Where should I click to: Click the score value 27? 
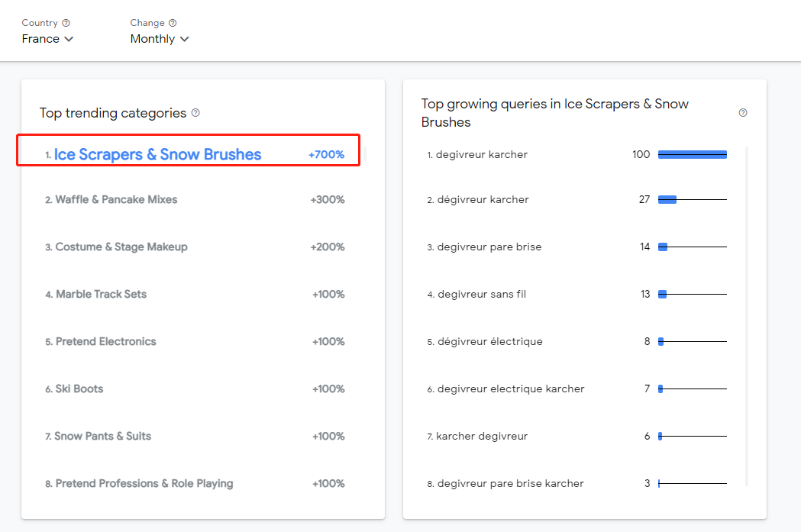click(x=644, y=200)
